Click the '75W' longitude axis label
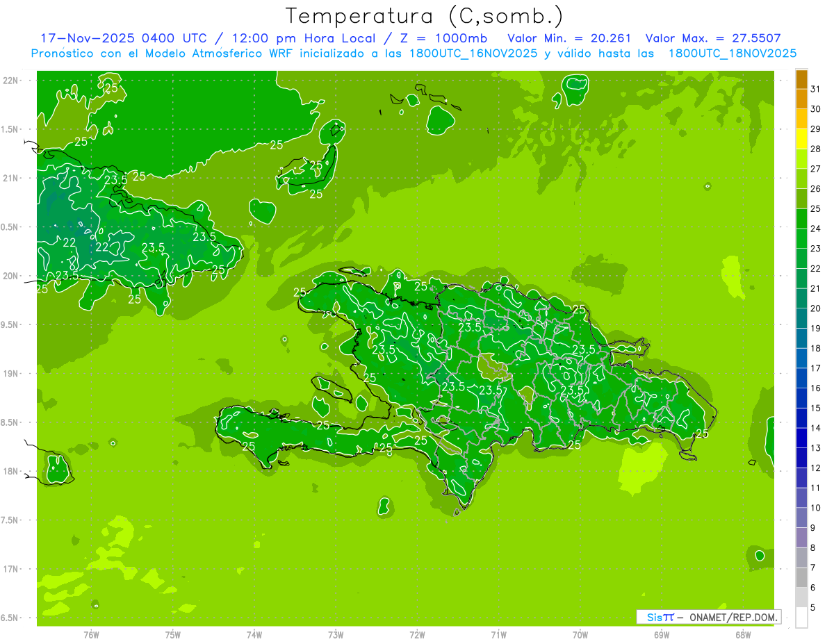This screenshot has width=834, height=644. click(173, 635)
